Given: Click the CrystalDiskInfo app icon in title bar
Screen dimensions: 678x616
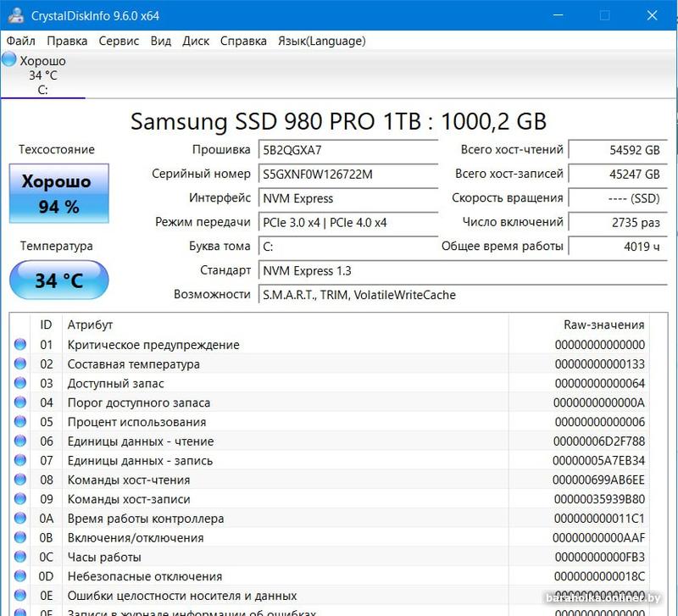Looking at the screenshot, I should (15, 15).
